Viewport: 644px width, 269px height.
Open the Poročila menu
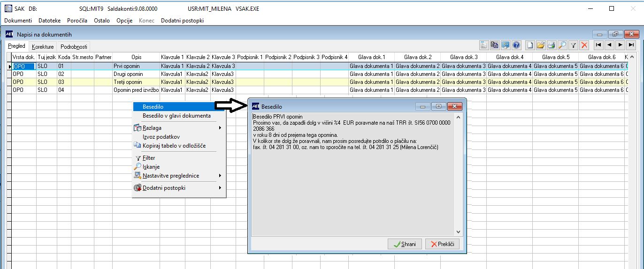pos(77,21)
